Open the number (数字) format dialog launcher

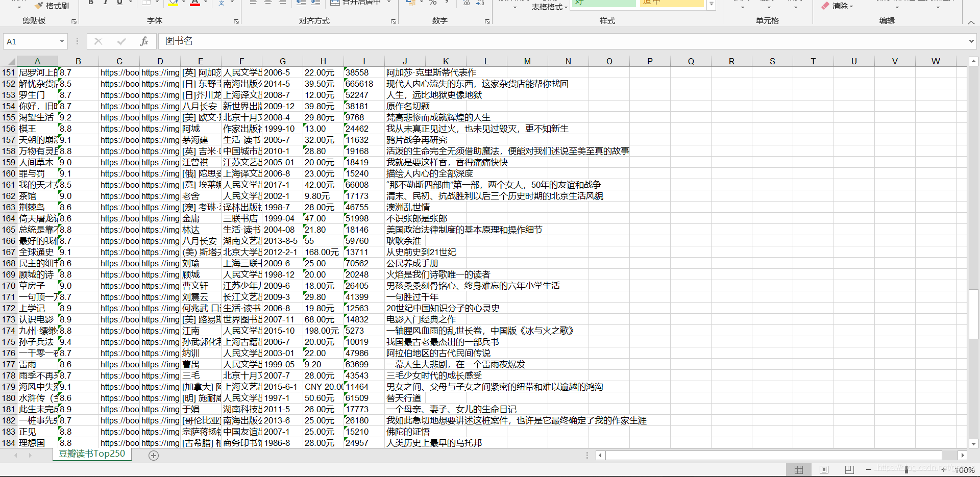(487, 21)
